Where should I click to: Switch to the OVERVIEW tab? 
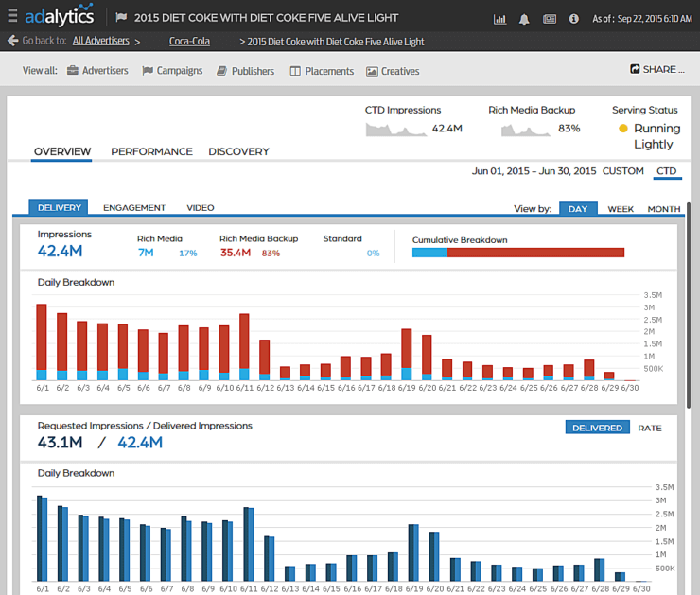coord(62,151)
